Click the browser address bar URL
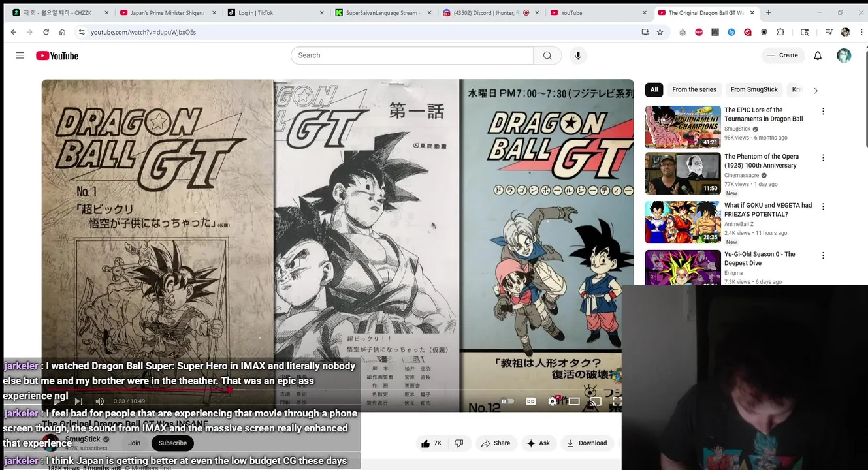Screen dimensions: 868x470 (143, 32)
